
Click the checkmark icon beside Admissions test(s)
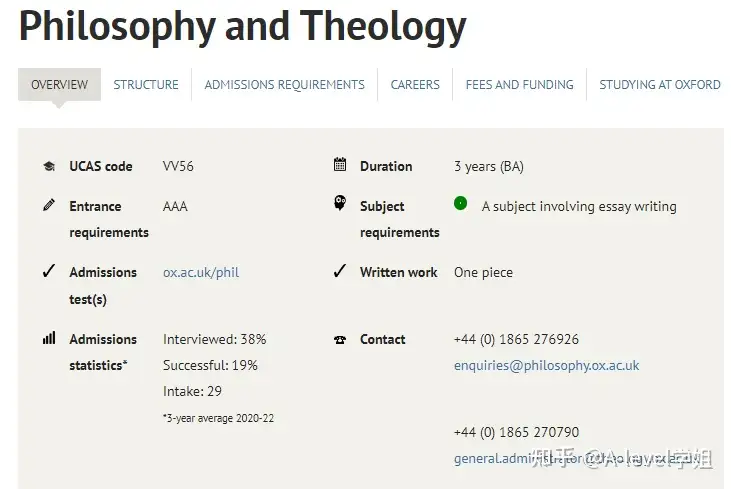pyautogui.click(x=49, y=271)
